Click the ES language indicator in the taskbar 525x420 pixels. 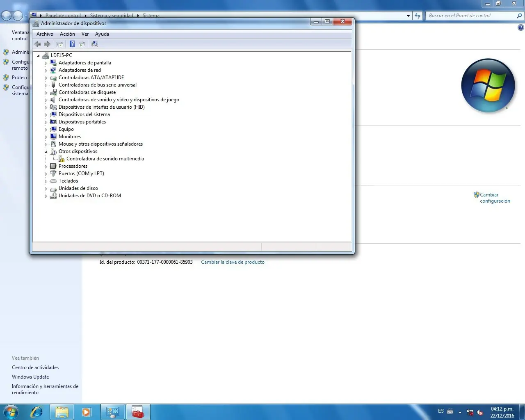pos(441,411)
